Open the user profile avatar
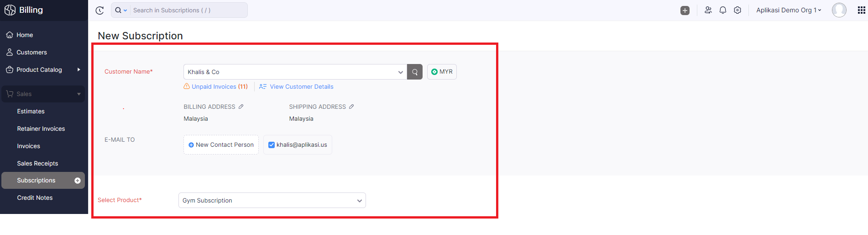 839,10
